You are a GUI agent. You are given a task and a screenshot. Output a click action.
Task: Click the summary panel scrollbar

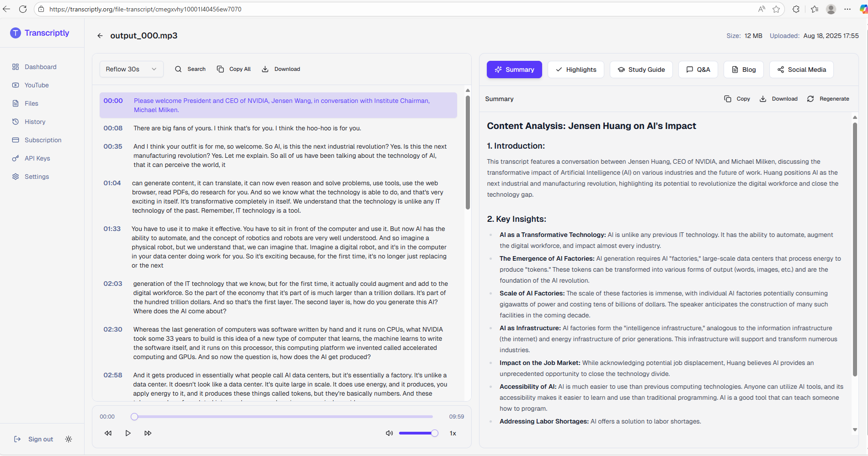tap(855, 250)
